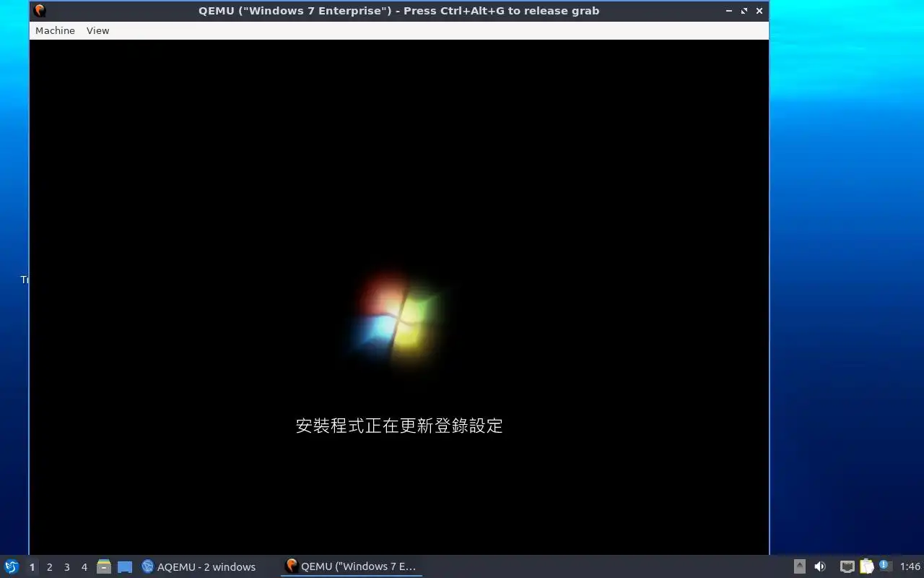Select the QEMU Windows 7 taskbar entry
The height and width of the screenshot is (578, 924).
[351, 566]
